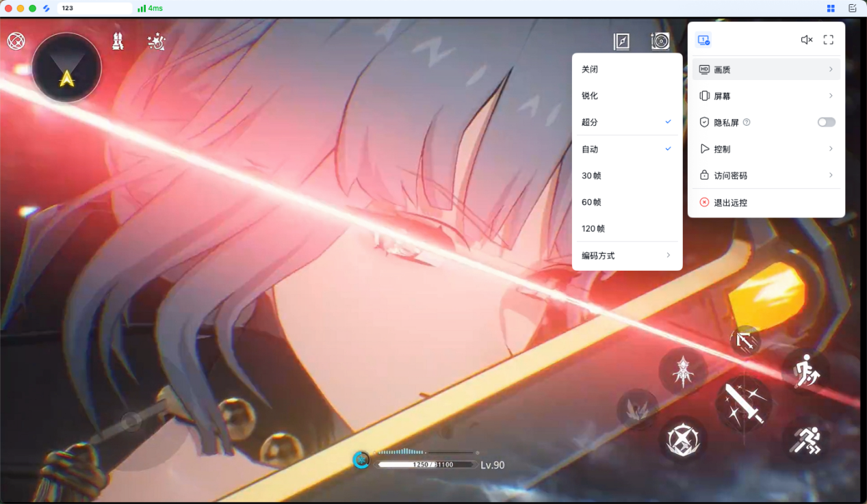Tap the small arrow aim button above the sword
Image resolution: width=867 pixels, height=504 pixels.
[745, 341]
